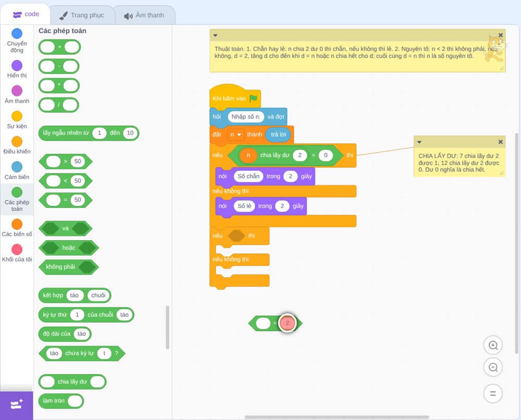The width and height of the screenshot is (521, 420).
Task: Open the Chuyển động category circle
Action: coord(17,33)
